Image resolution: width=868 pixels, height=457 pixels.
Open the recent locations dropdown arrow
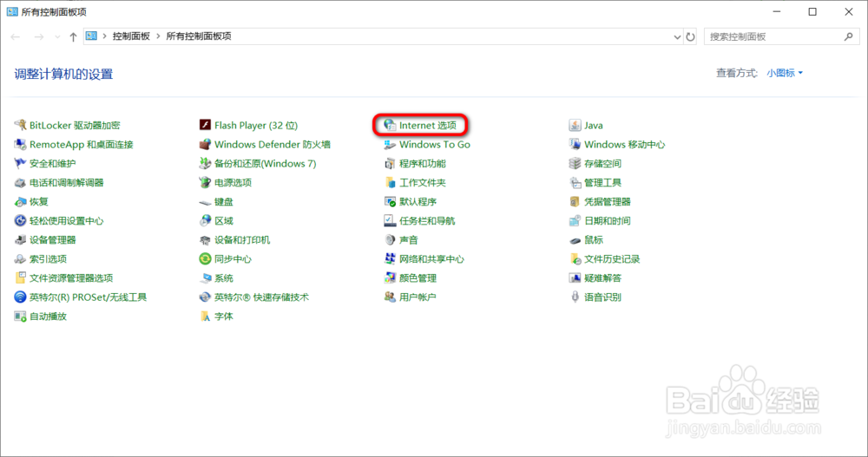click(x=57, y=37)
